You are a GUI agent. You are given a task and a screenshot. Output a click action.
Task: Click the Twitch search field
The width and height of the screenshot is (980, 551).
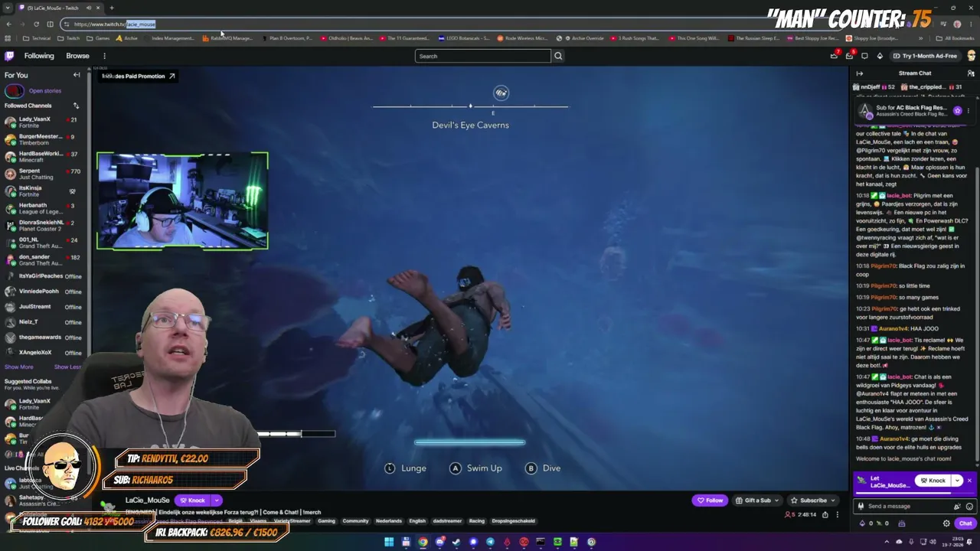(482, 56)
